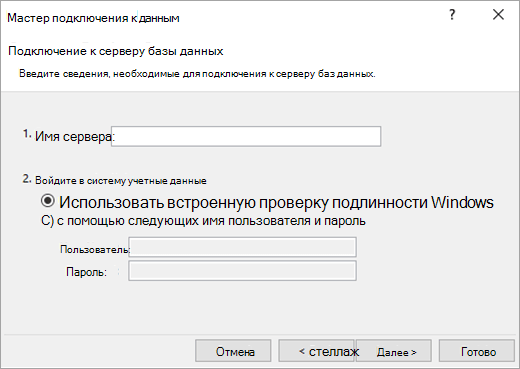Click the dialog title Мастер подключения к данным
Screen dimensions: 520x369
tap(93, 18)
